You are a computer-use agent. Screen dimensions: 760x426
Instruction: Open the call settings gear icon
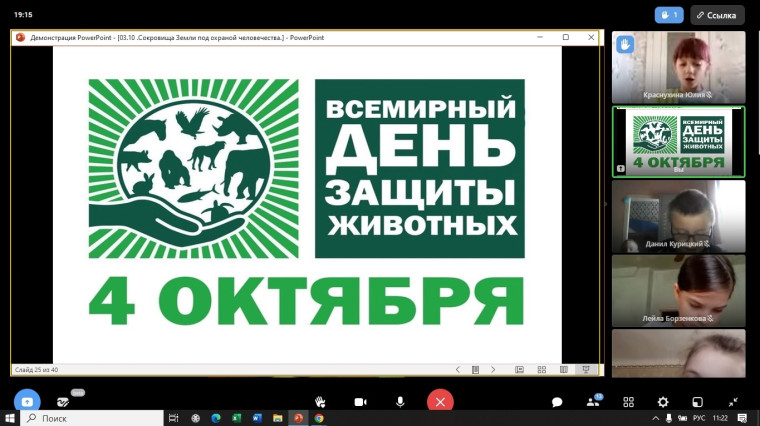(x=663, y=402)
